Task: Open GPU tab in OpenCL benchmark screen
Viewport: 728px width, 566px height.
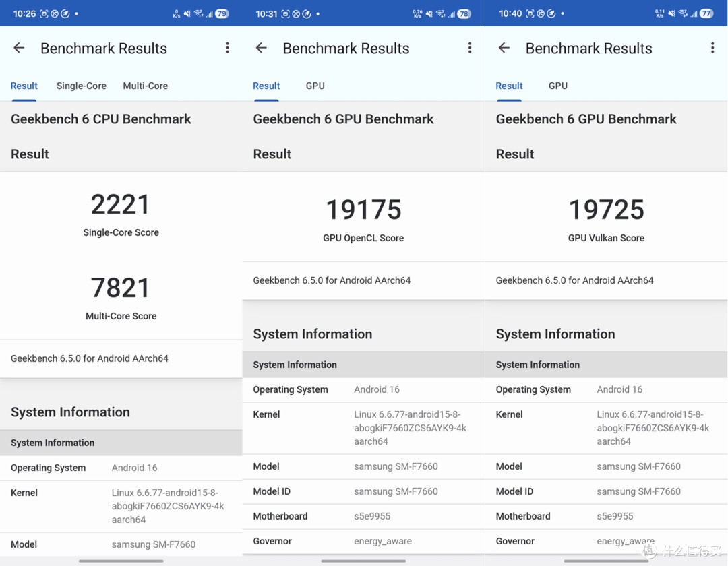Action: (x=315, y=86)
